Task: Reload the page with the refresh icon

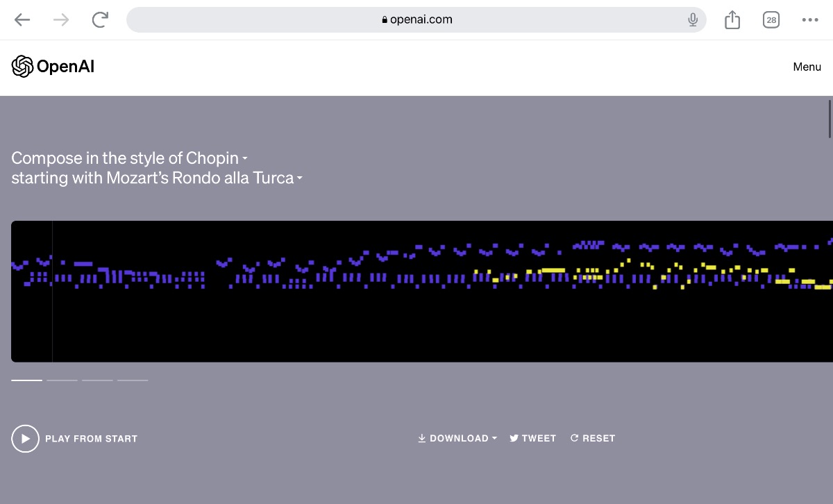Action: click(x=100, y=19)
